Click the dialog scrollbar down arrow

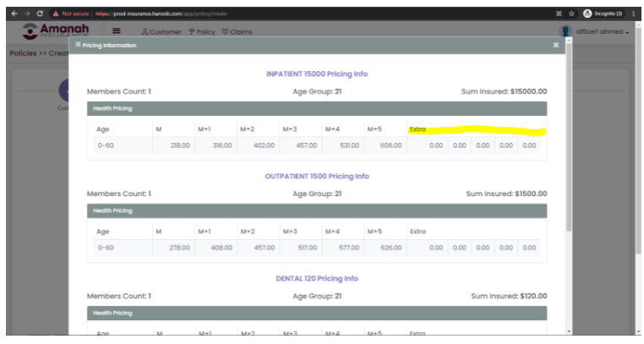point(569,331)
